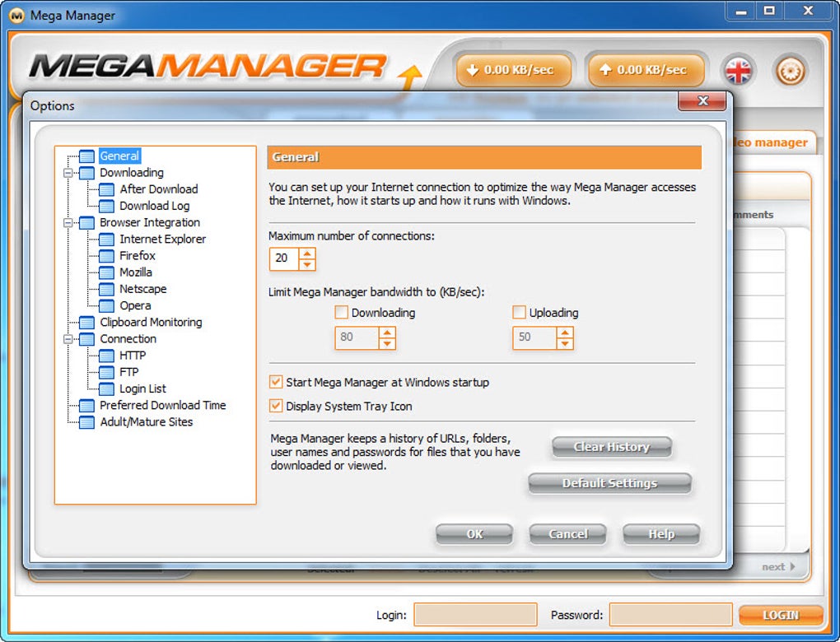The height and width of the screenshot is (642, 840).
Task: Increase the downloading bandwidth limit value
Action: (387, 332)
